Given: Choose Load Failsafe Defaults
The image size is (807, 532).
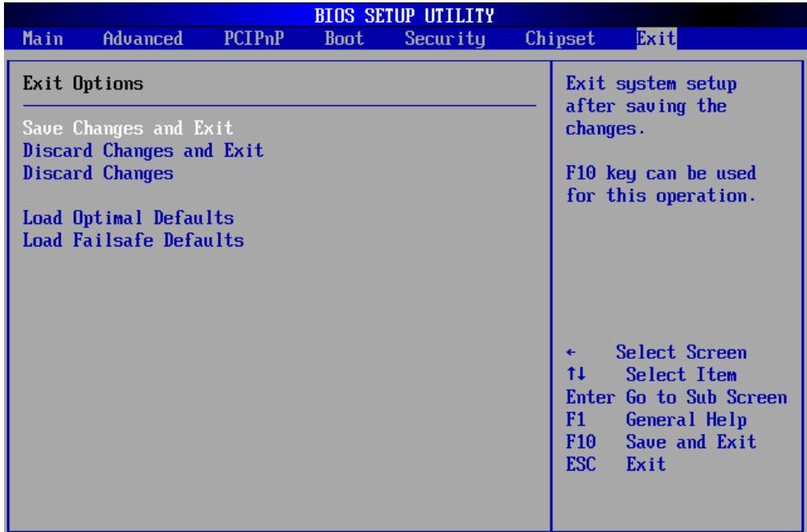Looking at the screenshot, I should coord(133,240).
